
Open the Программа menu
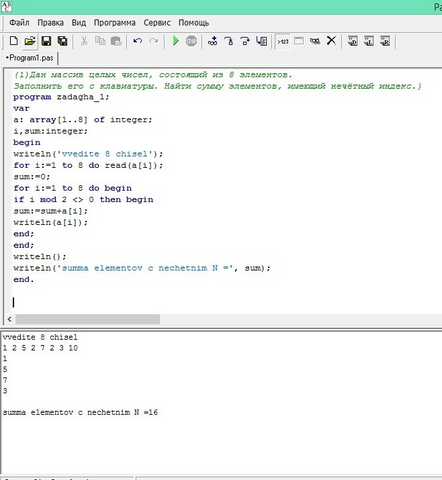click(114, 23)
